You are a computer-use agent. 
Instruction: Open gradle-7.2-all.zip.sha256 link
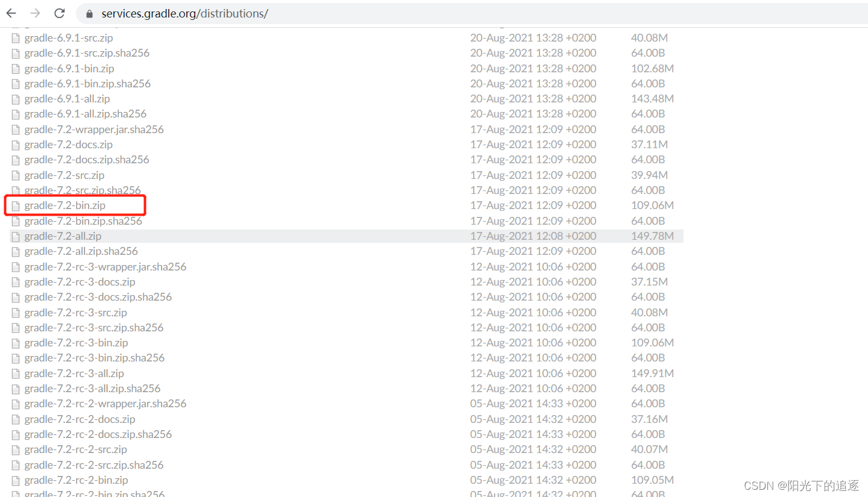(x=81, y=251)
